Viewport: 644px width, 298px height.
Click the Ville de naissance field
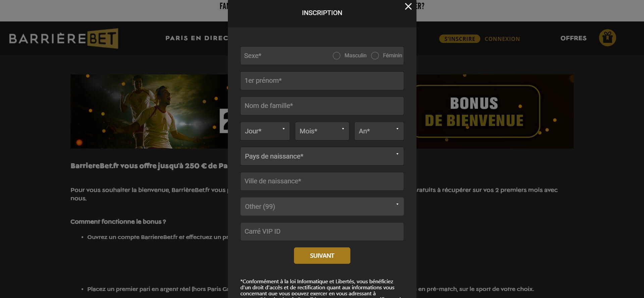pos(322,181)
